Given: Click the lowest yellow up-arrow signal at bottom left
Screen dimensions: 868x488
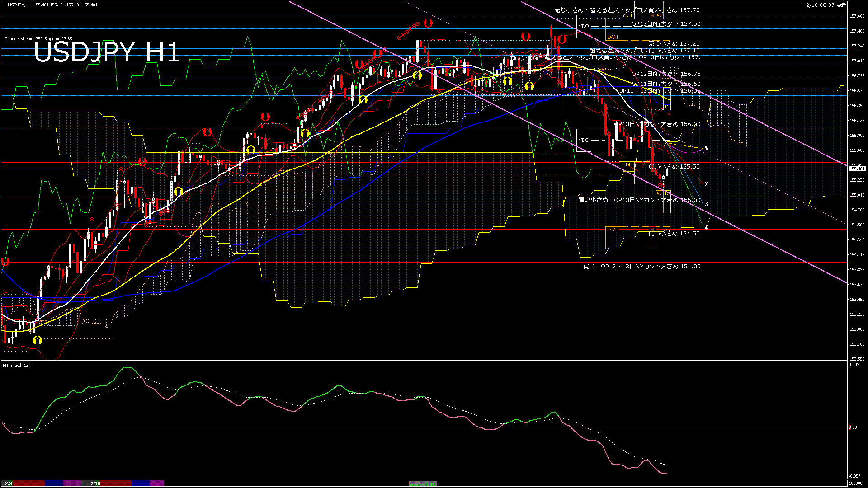Looking at the screenshot, I should [38, 340].
